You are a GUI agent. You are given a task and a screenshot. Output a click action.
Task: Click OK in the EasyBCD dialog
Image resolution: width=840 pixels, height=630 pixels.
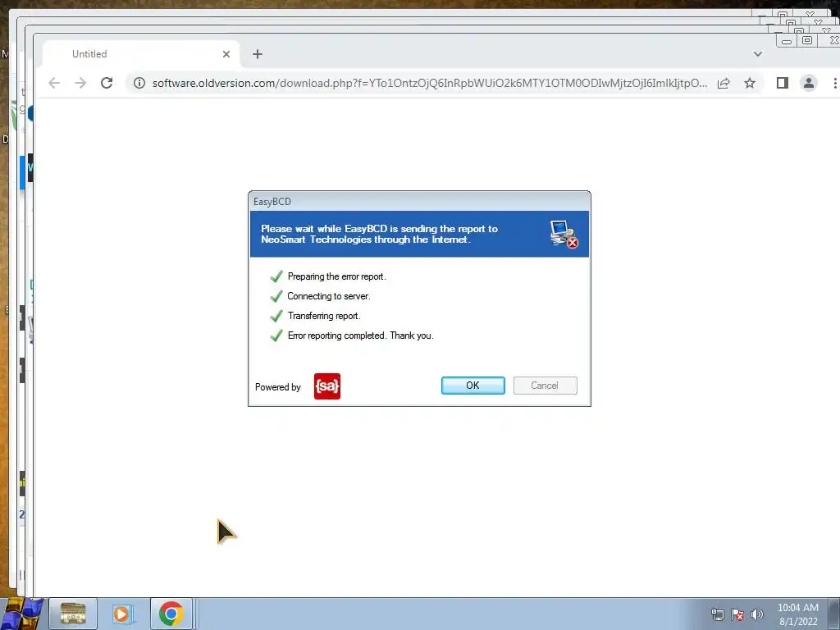[x=472, y=386]
